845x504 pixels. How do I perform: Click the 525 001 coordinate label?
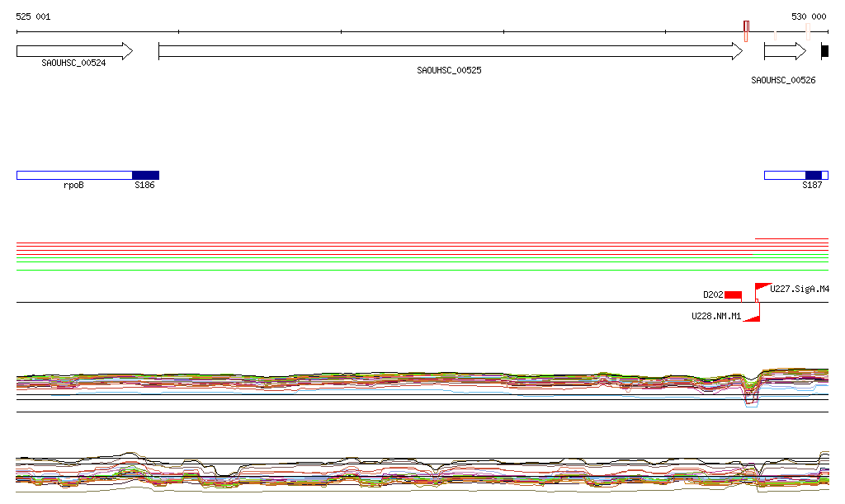[x=33, y=16]
